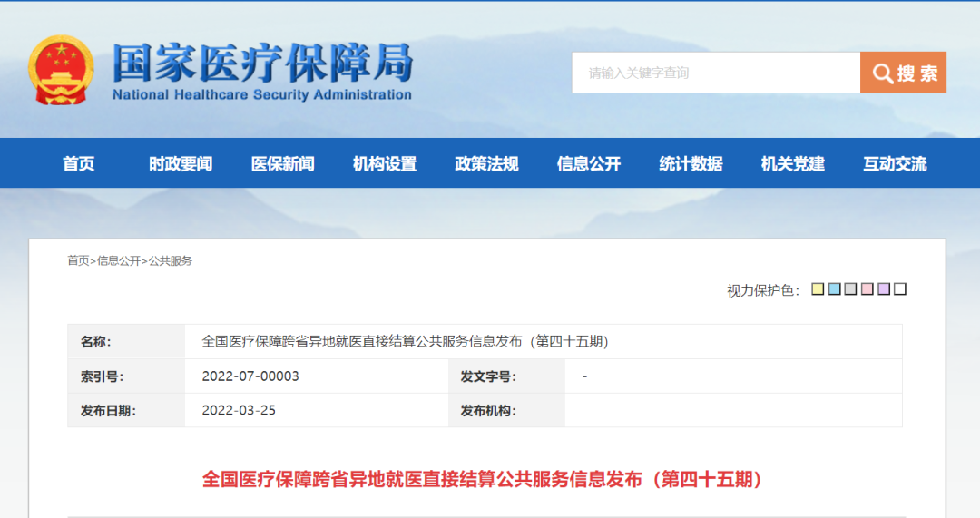Select 统计数据 navigation item
Viewport: 980px width, 518px height.
click(691, 164)
